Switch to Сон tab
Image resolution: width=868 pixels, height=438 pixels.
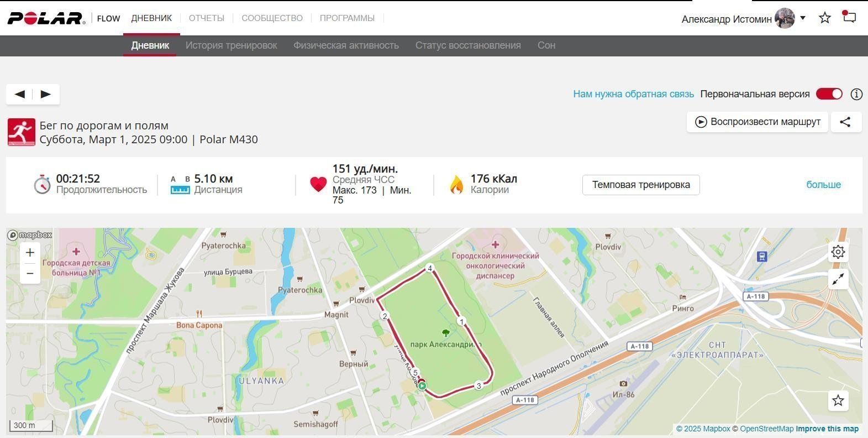click(x=546, y=45)
